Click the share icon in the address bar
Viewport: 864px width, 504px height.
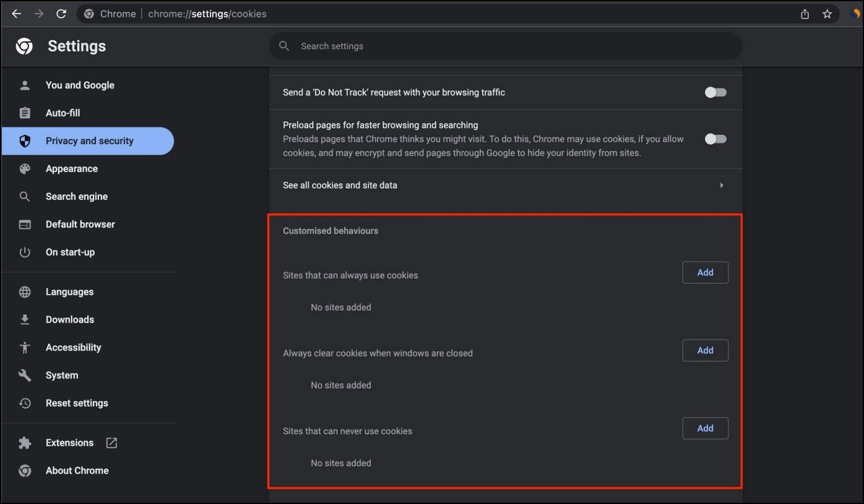[x=805, y=14]
